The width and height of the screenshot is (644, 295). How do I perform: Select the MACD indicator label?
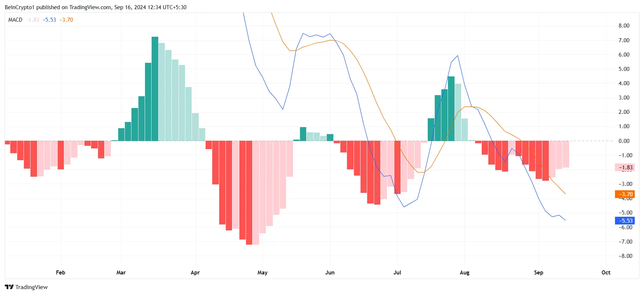[15, 20]
